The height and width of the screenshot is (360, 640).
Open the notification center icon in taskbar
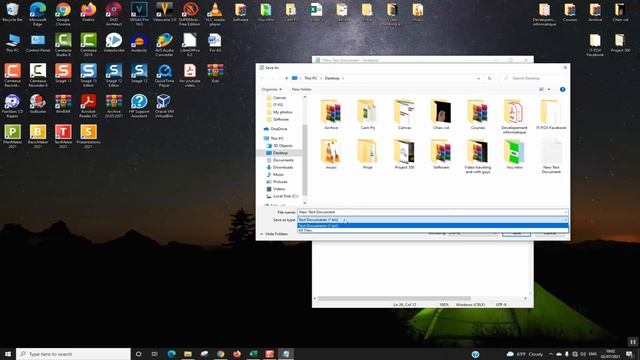point(629,354)
